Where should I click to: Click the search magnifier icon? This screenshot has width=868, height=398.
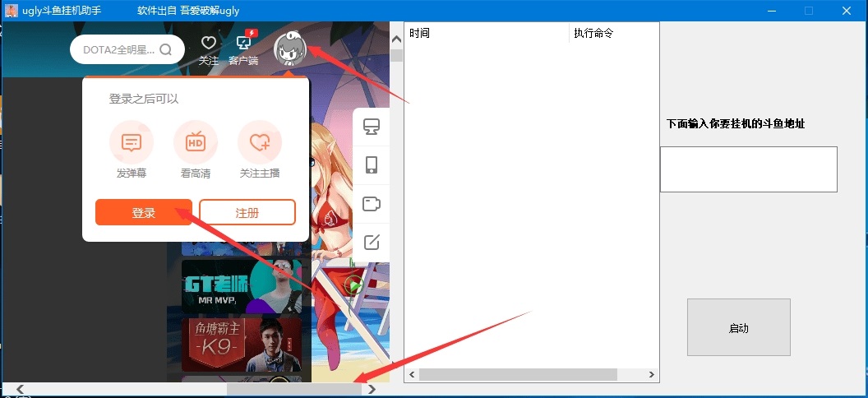165,50
